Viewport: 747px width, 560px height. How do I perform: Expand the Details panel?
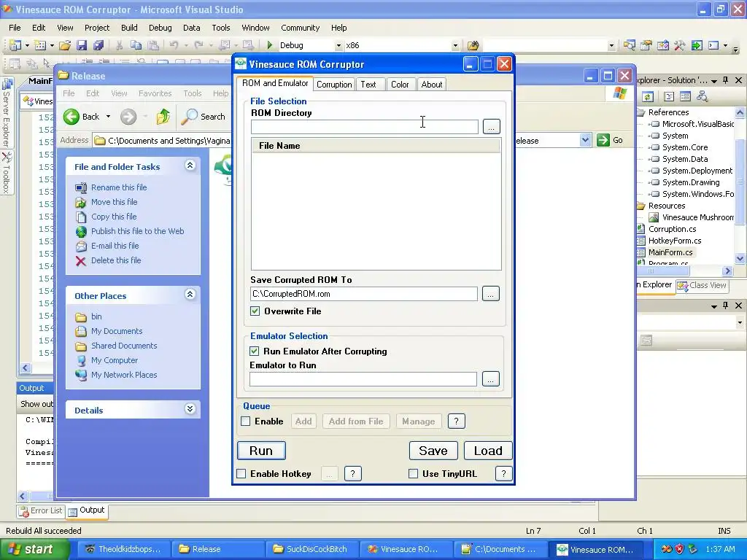click(x=190, y=408)
